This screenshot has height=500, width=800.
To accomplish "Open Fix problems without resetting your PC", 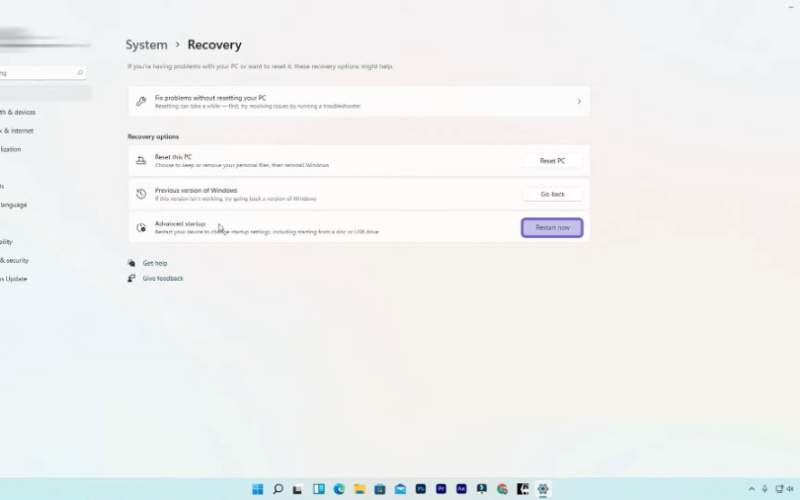I will [359, 102].
